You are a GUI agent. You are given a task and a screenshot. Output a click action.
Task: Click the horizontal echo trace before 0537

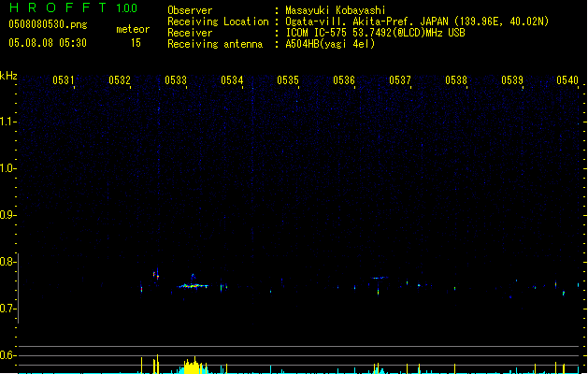point(380,278)
